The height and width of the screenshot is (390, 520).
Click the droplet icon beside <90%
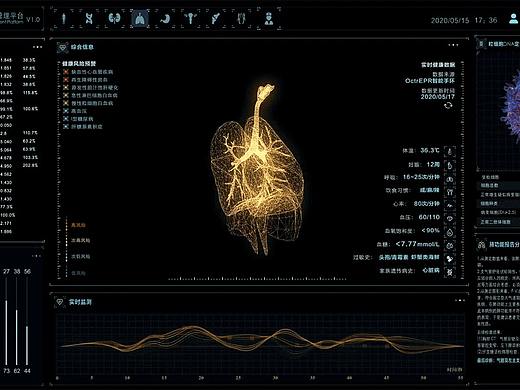click(x=450, y=232)
